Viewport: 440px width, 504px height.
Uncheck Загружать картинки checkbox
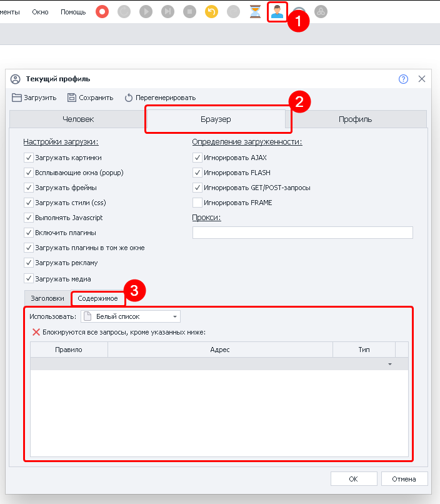pos(29,158)
